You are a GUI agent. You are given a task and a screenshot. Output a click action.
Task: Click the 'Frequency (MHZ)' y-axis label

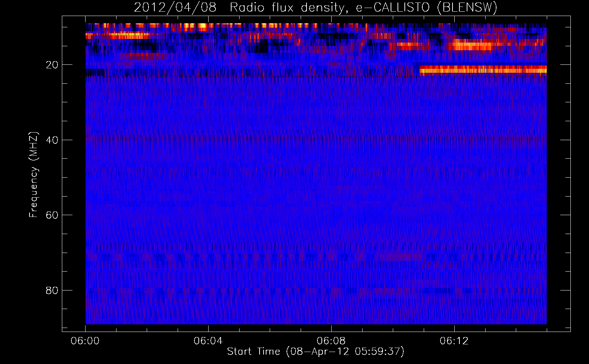coord(33,175)
